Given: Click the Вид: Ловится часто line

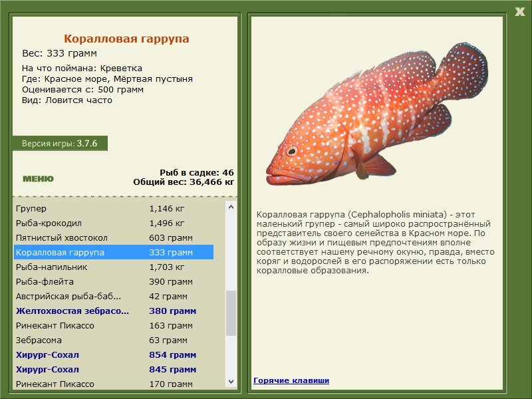Looking at the screenshot, I should pyautogui.click(x=67, y=100).
